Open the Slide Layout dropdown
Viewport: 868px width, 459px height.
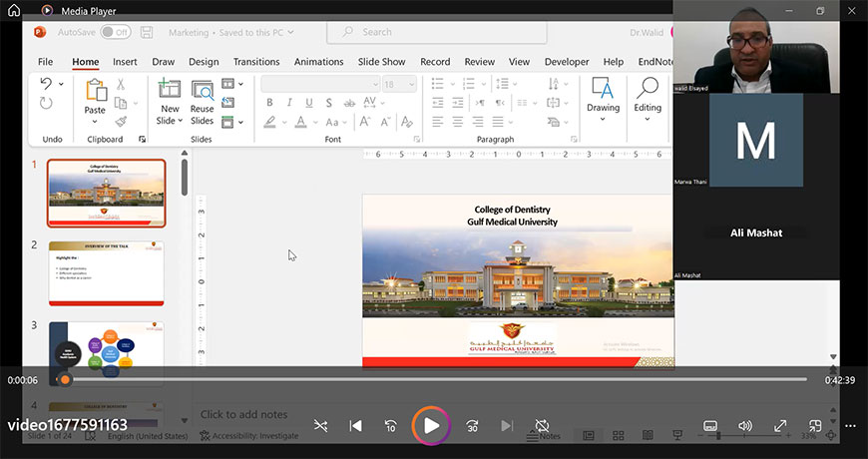(232, 84)
